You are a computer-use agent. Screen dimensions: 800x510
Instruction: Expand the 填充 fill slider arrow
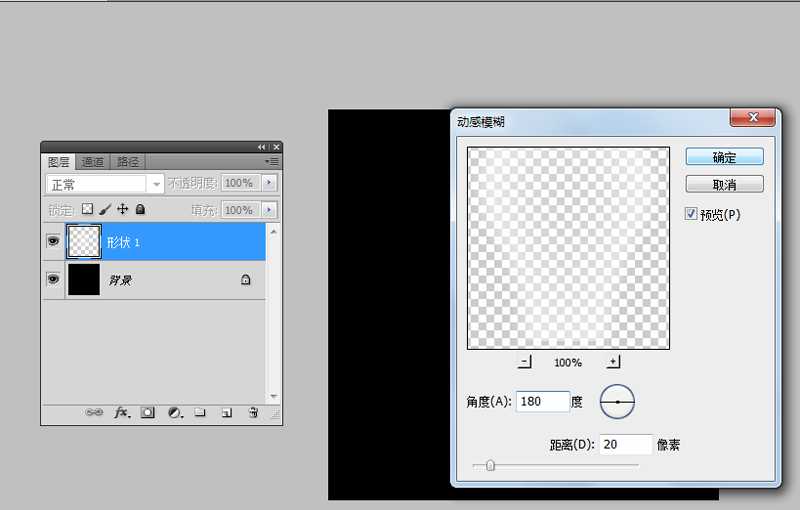pyautogui.click(x=269, y=210)
